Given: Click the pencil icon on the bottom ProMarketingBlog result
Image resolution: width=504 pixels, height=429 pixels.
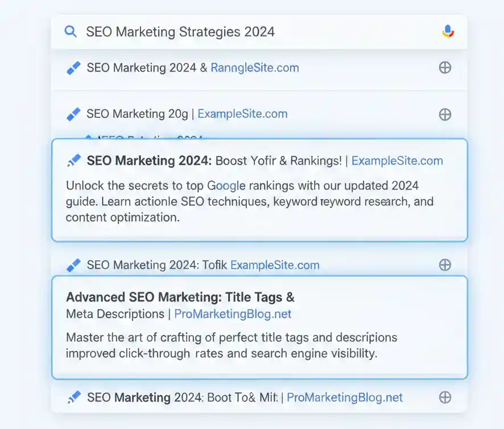Looking at the screenshot, I should 73,398.
